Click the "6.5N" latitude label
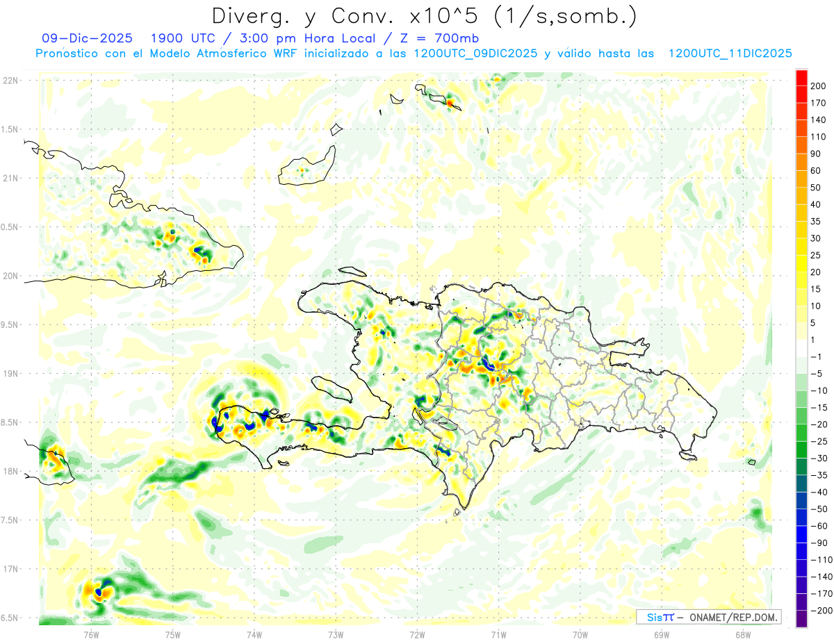 (10, 618)
